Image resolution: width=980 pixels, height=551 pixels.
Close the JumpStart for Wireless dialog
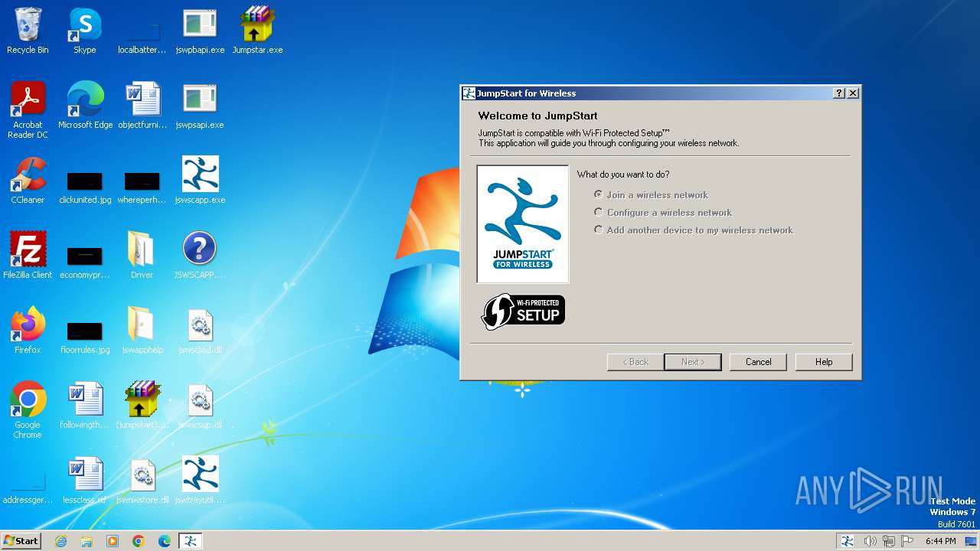tap(853, 93)
